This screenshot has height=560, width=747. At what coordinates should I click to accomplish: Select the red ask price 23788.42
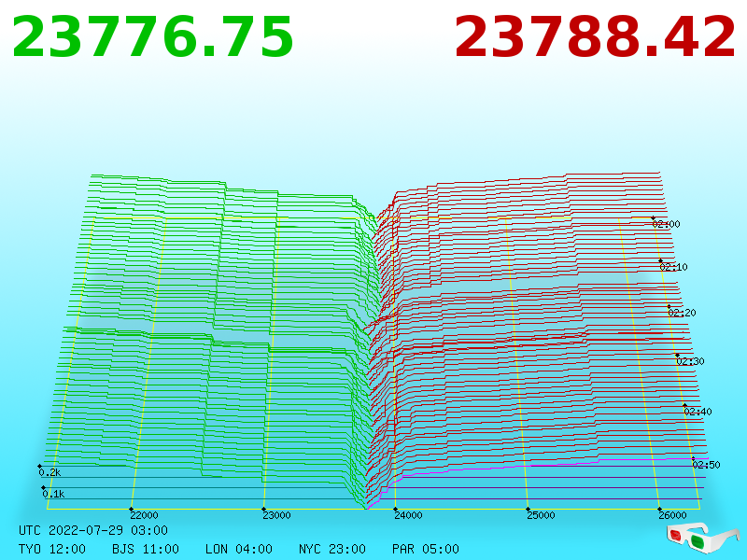point(595,37)
